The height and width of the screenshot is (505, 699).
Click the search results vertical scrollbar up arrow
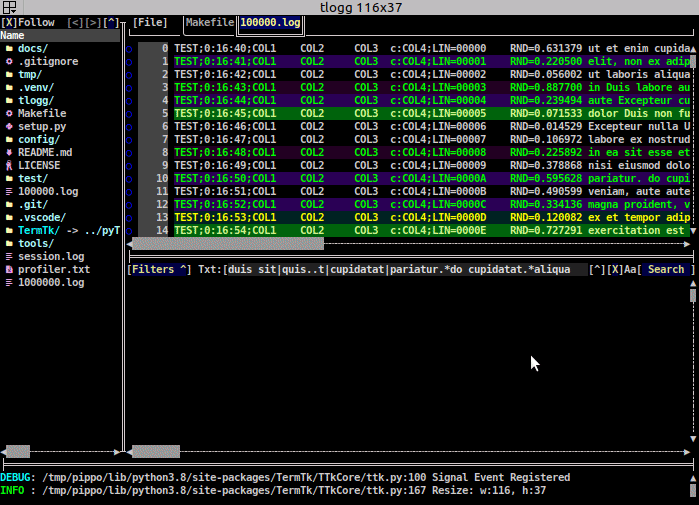(x=693, y=283)
